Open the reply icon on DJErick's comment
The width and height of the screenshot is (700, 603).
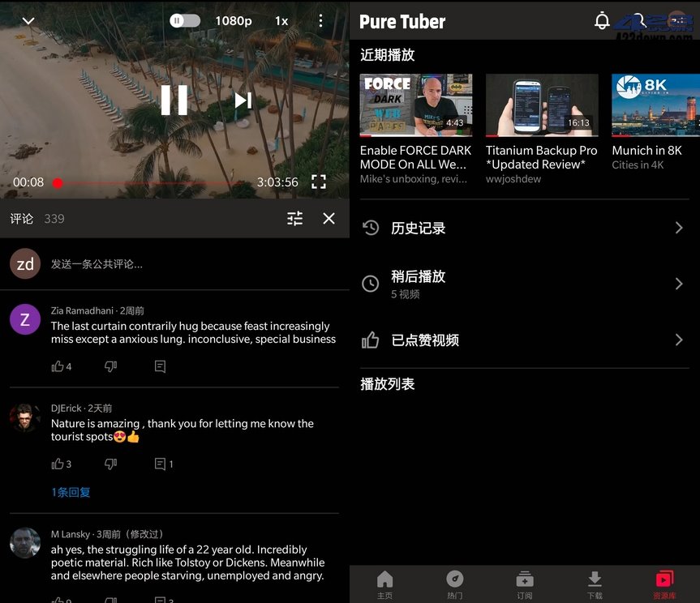(x=160, y=463)
